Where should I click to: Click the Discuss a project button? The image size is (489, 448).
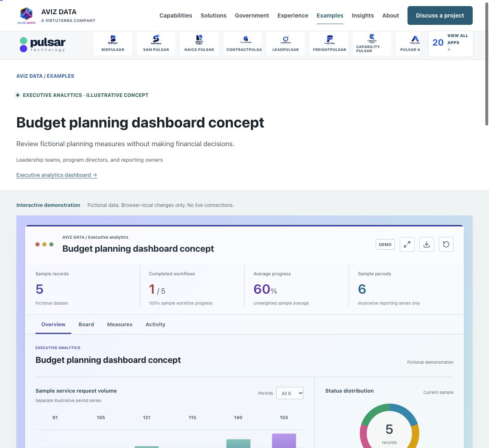(x=440, y=15)
